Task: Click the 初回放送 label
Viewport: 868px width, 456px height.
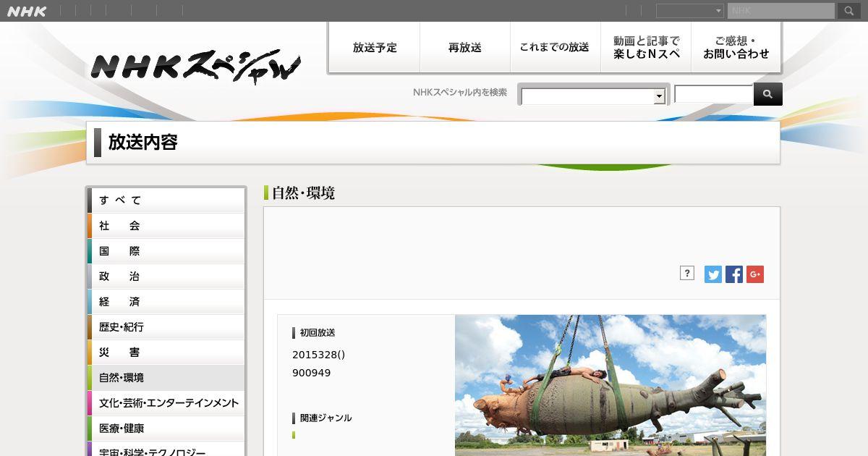Action: click(x=318, y=333)
